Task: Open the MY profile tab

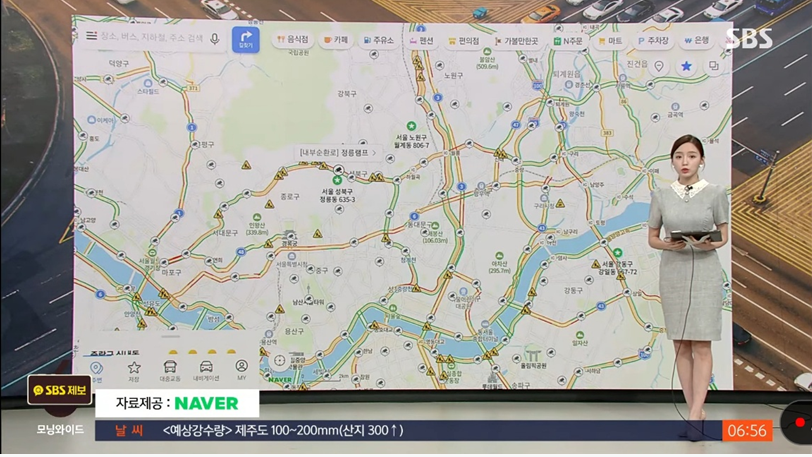Action: (241, 370)
